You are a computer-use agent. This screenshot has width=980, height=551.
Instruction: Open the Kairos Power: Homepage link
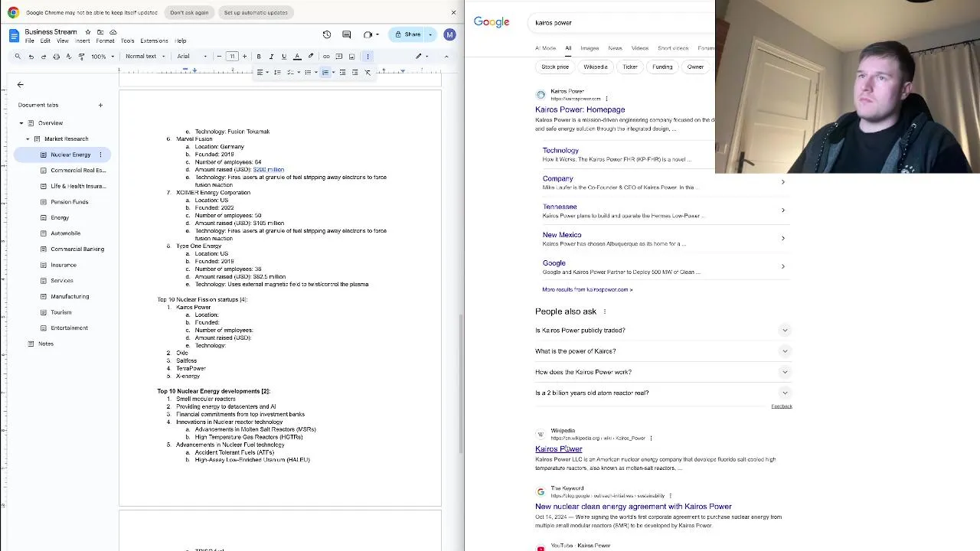coord(580,109)
